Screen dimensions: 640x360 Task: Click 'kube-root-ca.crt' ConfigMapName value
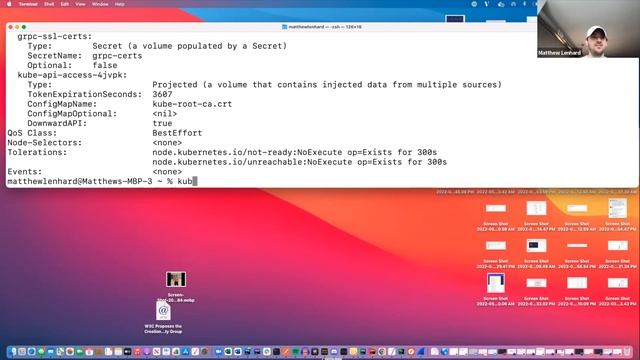pos(192,104)
